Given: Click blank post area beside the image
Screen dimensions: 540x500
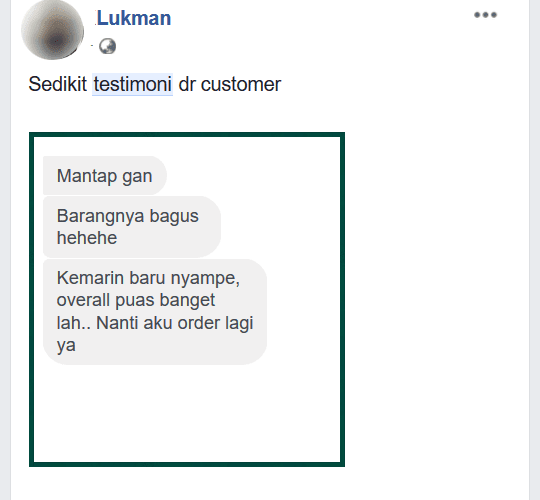Looking at the screenshot, I should point(434,300).
